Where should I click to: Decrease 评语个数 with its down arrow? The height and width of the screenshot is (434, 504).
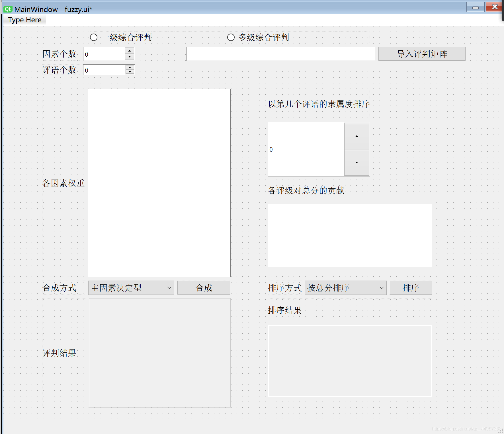tap(130, 73)
